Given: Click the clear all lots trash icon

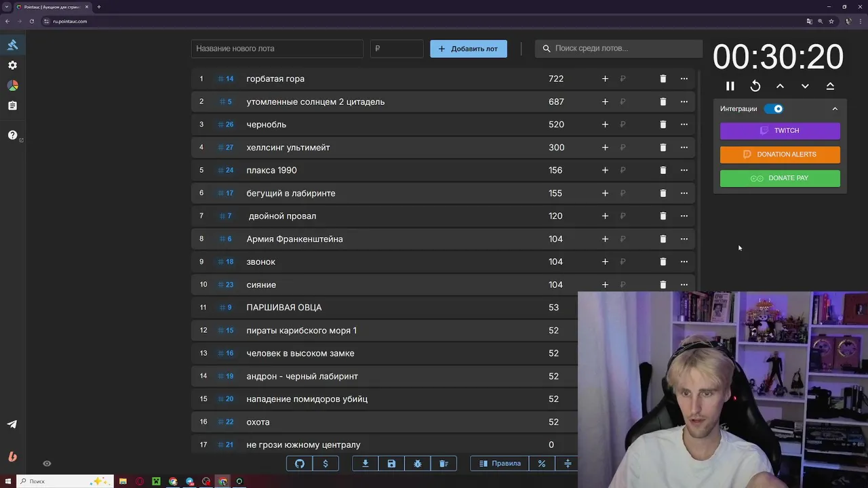Looking at the screenshot, I should pyautogui.click(x=443, y=464).
